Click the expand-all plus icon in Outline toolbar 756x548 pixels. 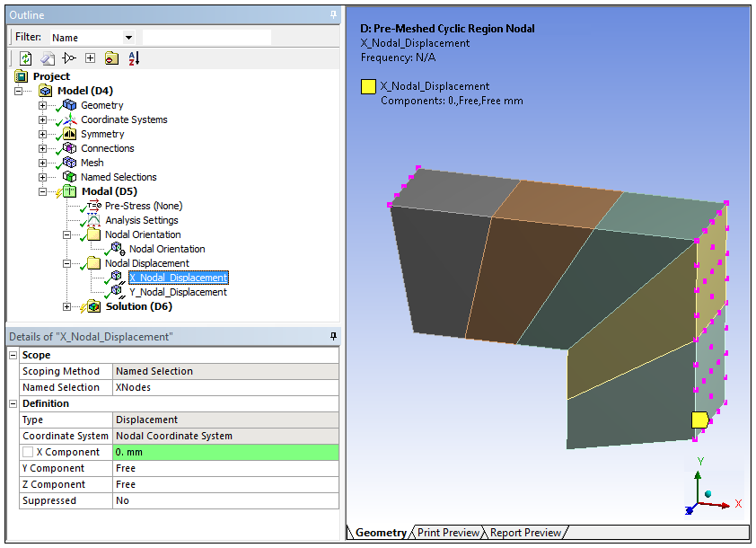pyautogui.click(x=90, y=58)
